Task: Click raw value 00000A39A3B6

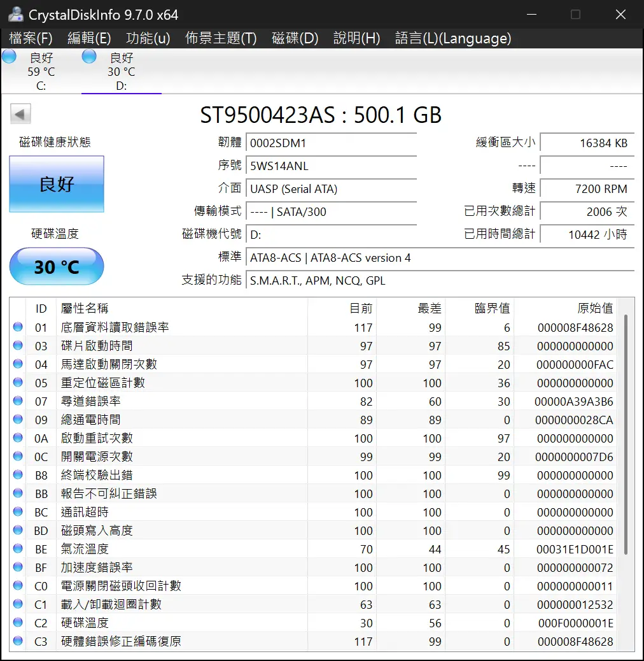Action: pos(574,401)
